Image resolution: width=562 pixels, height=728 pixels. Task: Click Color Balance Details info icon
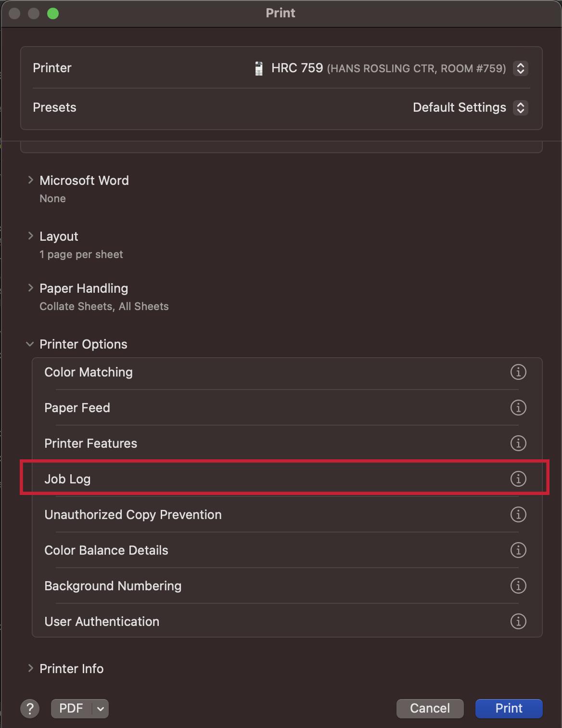518,550
